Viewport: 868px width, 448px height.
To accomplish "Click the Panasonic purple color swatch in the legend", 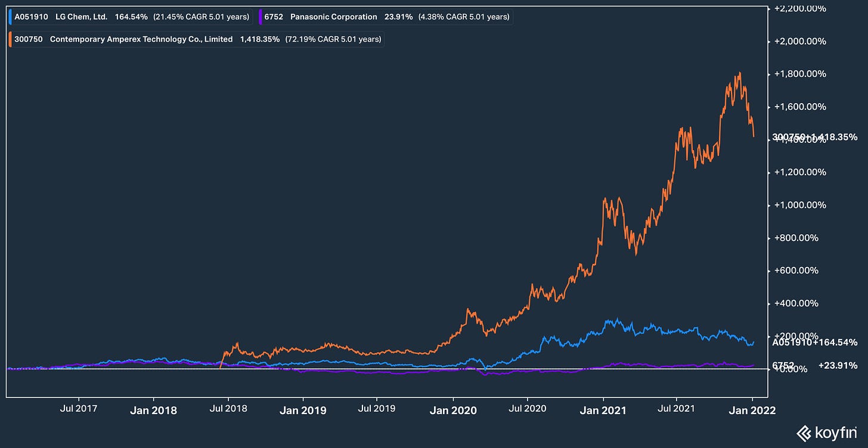I will [261, 17].
